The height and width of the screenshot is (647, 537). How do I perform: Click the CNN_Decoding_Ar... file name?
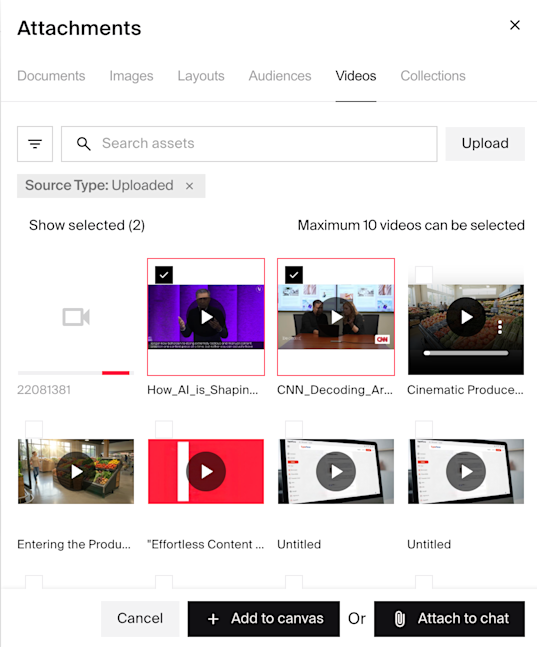point(335,390)
